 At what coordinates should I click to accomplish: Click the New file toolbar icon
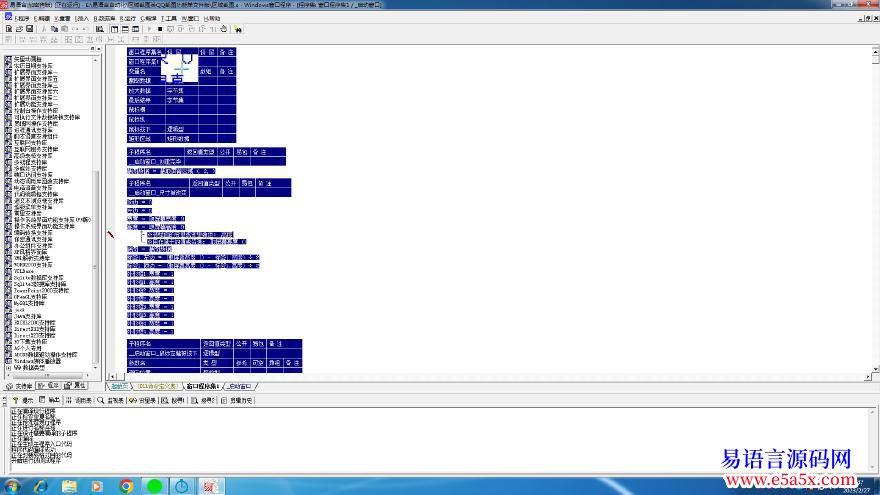[7, 29]
